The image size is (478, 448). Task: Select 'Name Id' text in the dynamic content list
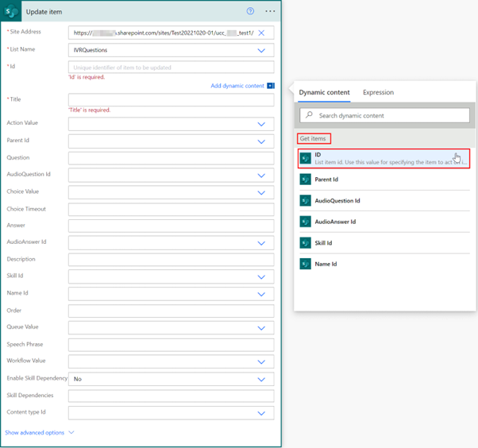pyautogui.click(x=326, y=264)
